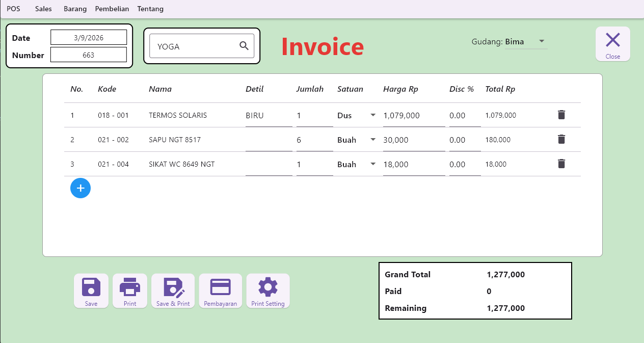Open the Sales menu

(x=43, y=9)
